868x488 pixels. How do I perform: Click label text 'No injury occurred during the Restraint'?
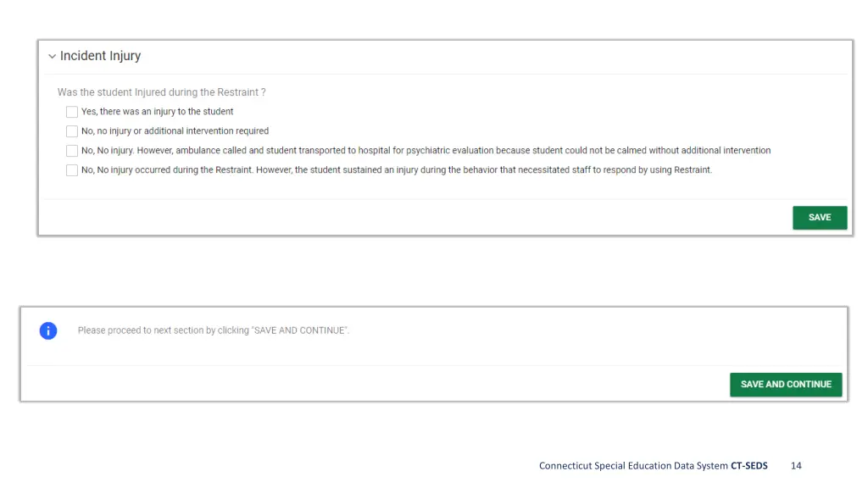coord(175,169)
